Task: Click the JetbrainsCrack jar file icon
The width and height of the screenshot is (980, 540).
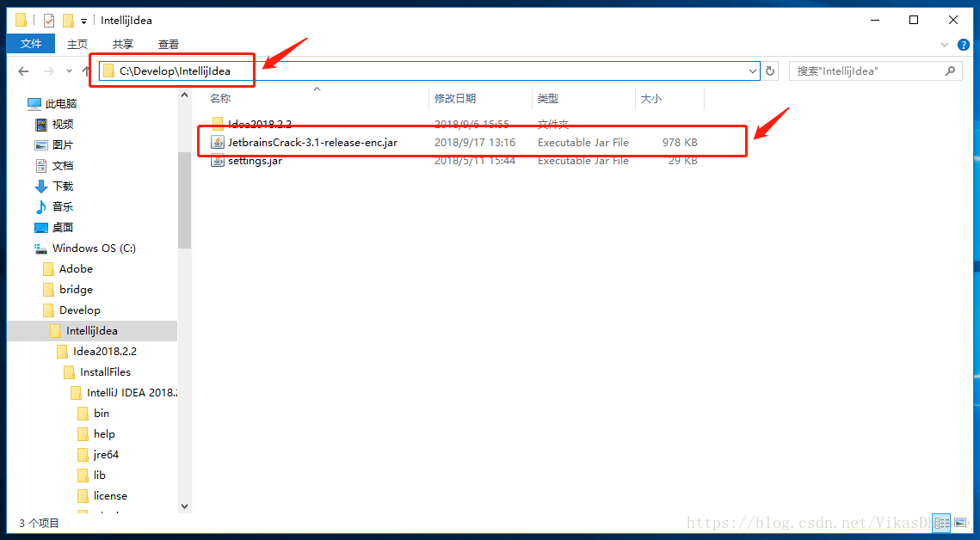Action: 218,143
